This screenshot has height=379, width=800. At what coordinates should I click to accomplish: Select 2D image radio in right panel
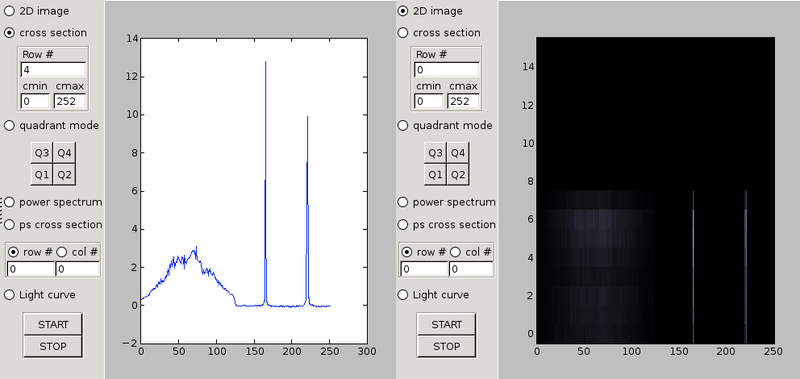[403, 11]
